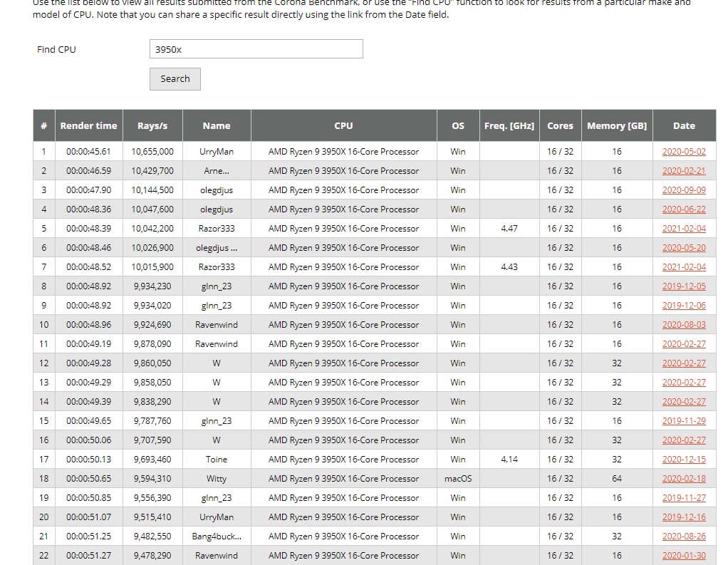This screenshot has height=565, width=728.
Task: Click render time 00:00:50.06
Action: point(88,440)
